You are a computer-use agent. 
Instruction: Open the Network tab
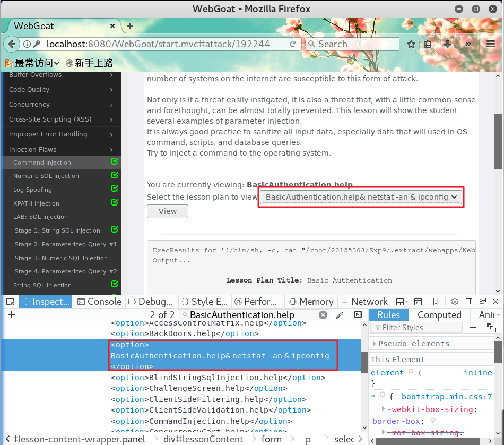tap(364, 302)
